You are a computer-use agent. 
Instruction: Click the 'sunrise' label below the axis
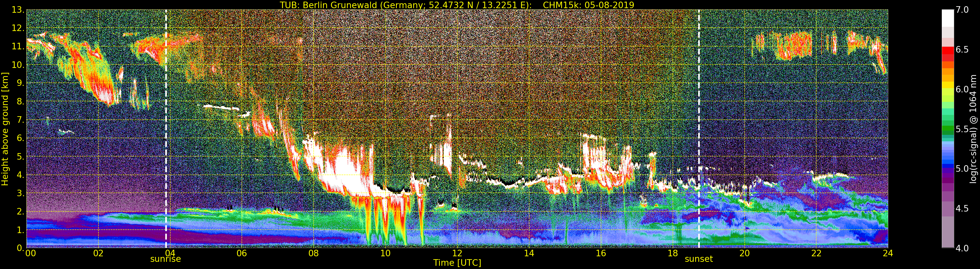point(166,259)
